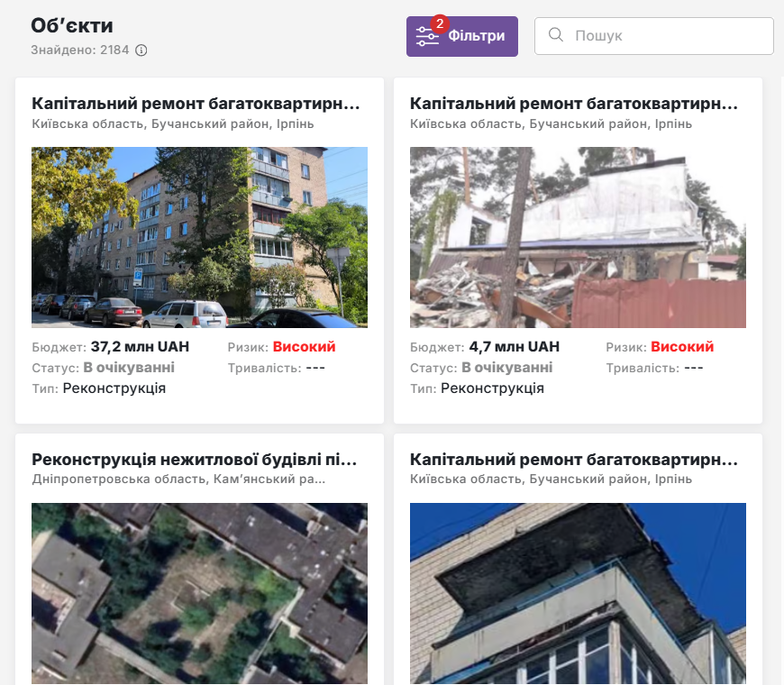Select the title of the 4,7 млн UAH project
Viewport: 784px width, 685px height.
pyautogui.click(x=574, y=104)
